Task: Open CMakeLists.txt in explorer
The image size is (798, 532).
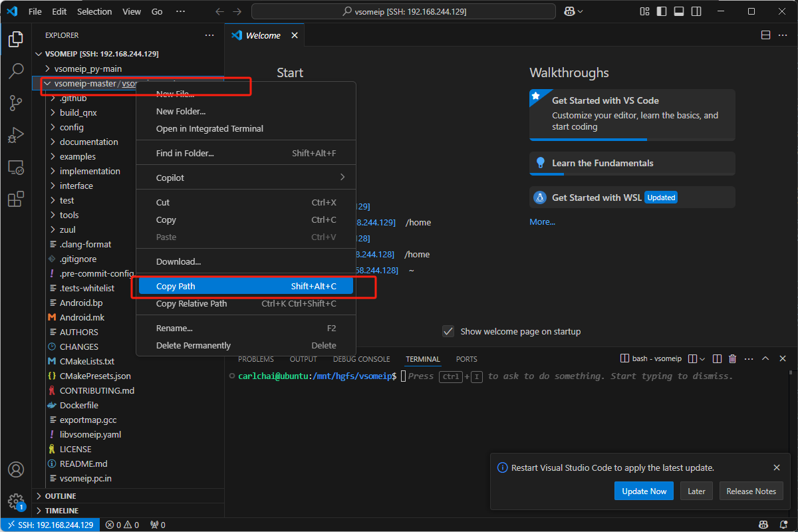Action: (x=87, y=361)
